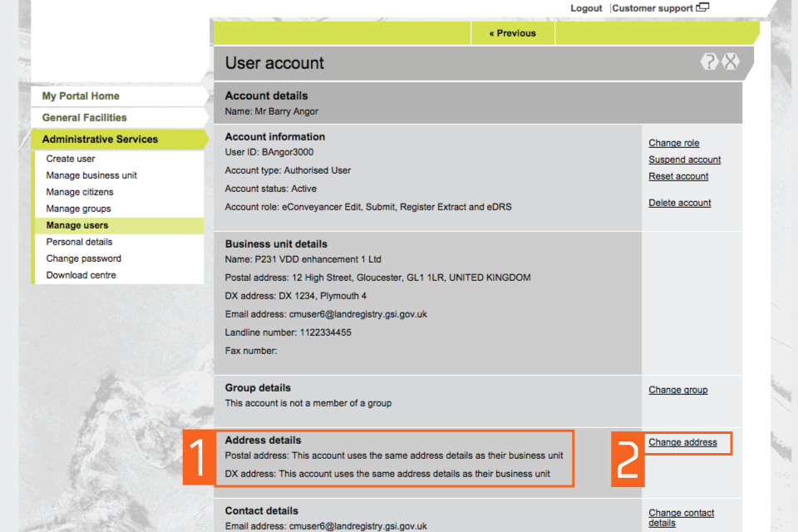798x532 pixels.
Task: Click the Logout link
Action: coord(586,8)
